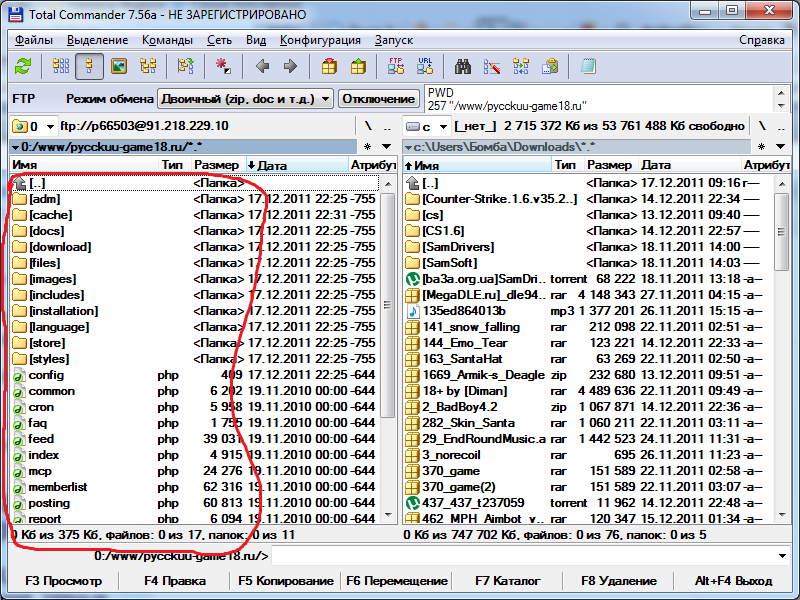Open the Запуск menu

click(x=393, y=40)
